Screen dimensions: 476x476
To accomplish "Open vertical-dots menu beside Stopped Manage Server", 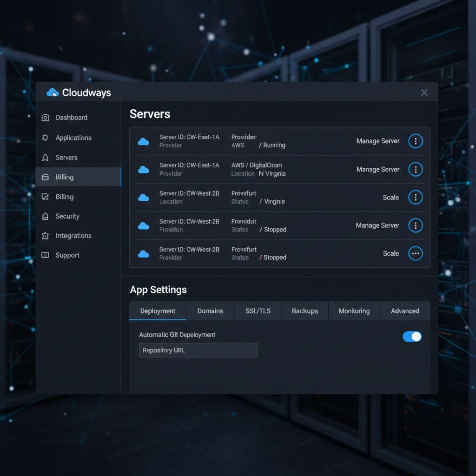I will pyautogui.click(x=416, y=225).
